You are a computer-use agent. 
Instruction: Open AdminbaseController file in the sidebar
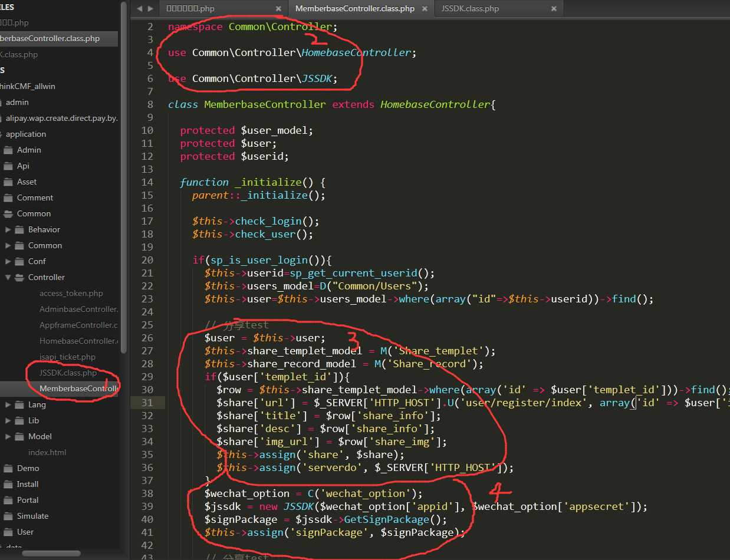coord(78,309)
